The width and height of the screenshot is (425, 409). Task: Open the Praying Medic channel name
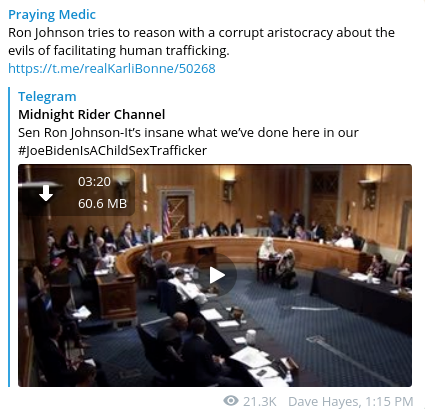[52, 14]
